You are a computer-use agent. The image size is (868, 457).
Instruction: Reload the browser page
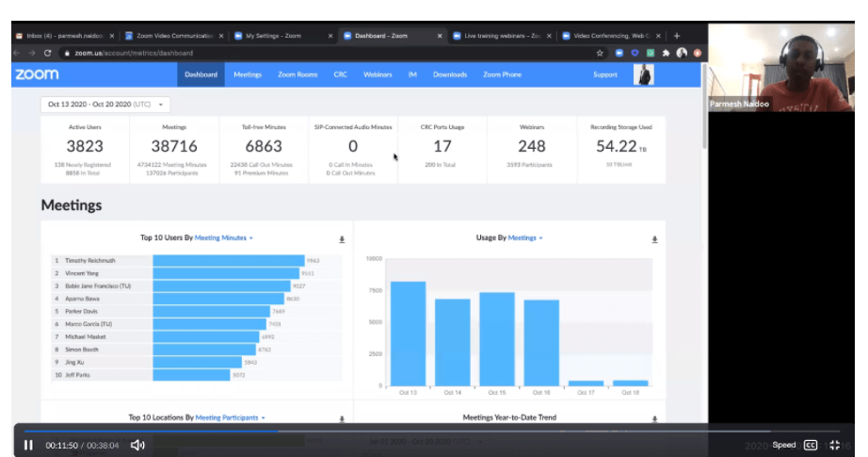47,53
